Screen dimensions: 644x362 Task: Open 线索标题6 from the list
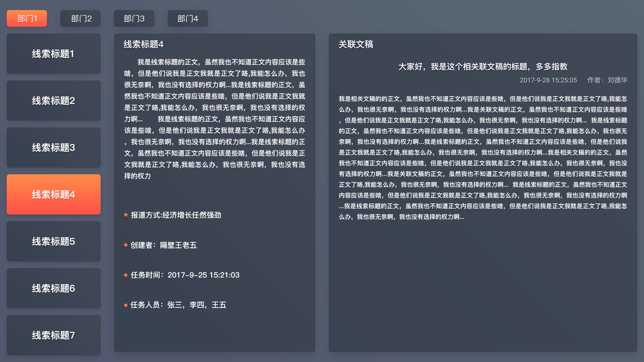click(x=54, y=288)
